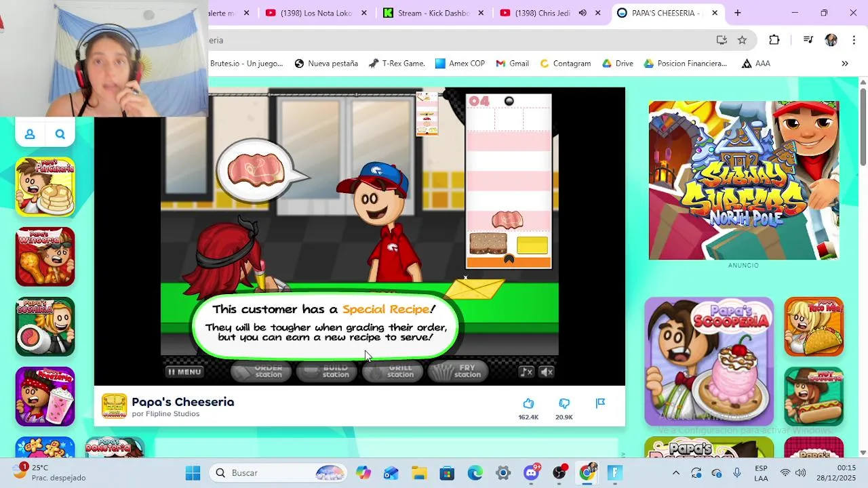Dislike the game with thumbs down
Screen dimensions: 868x488
tap(564, 404)
